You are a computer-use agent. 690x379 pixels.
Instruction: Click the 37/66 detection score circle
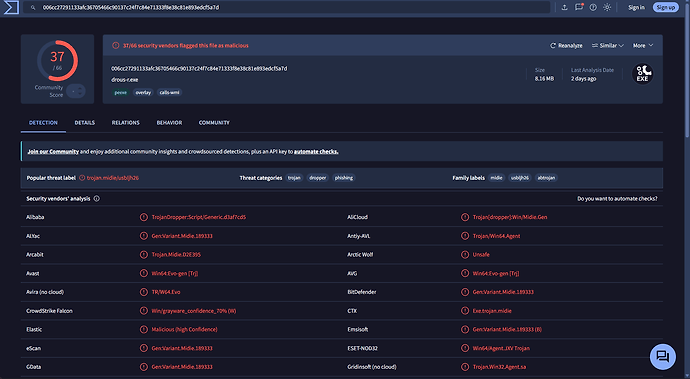[x=57, y=61]
